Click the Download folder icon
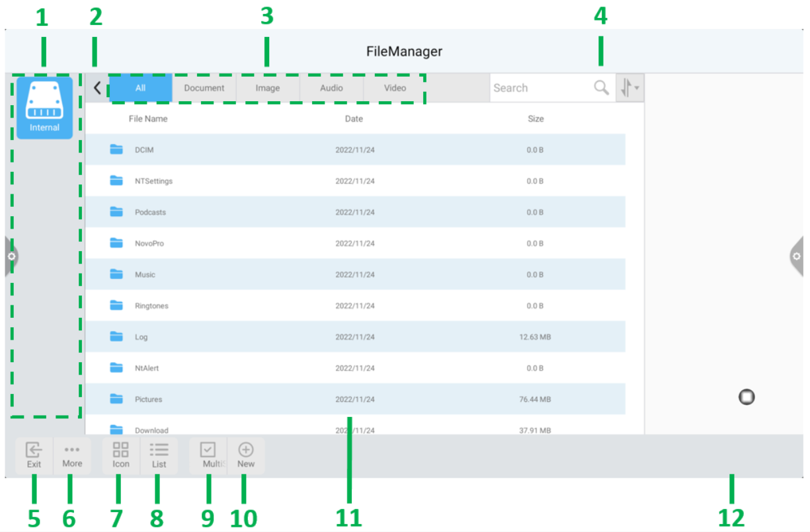This screenshot has height=532, width=810. click(116, 429)
